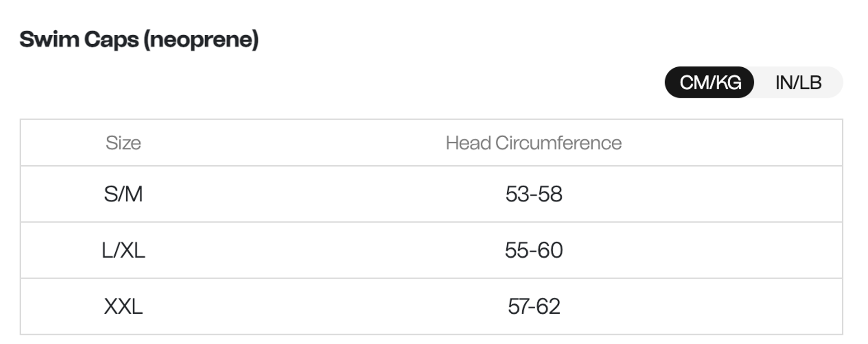Click the 55-60 head circumference value
Screen dimensions: 868x344
(533, 250)
